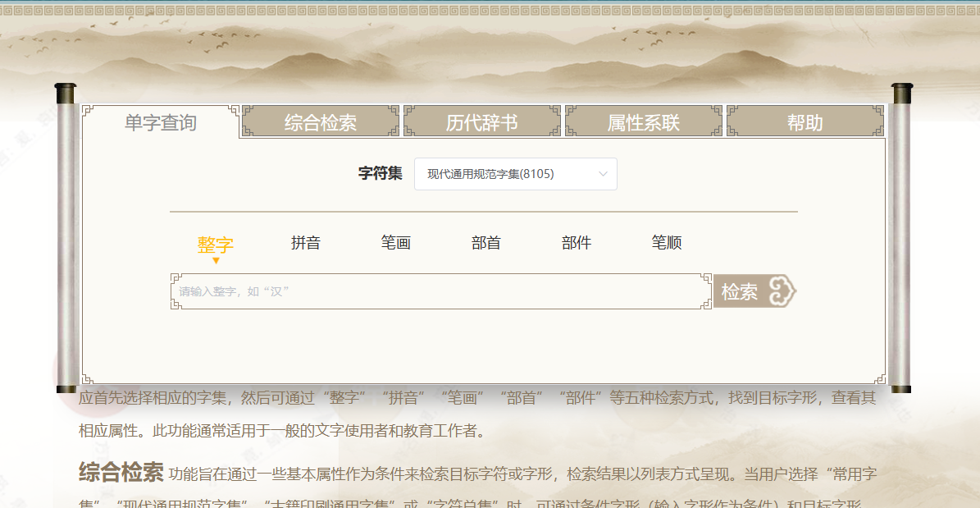Open the 综合检索 comprehensive search tab
This screenshot has width=980, height=508.
coord(320,121)
